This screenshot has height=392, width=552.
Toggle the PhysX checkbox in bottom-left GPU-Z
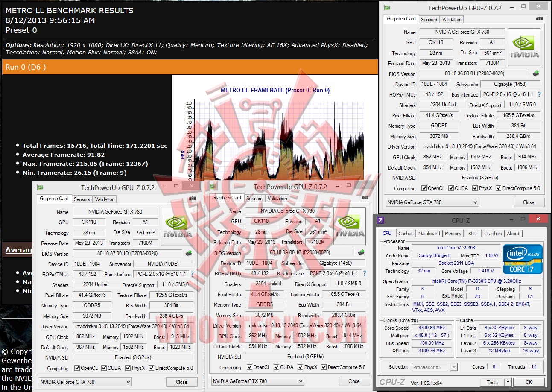click(x=127, y=368)
